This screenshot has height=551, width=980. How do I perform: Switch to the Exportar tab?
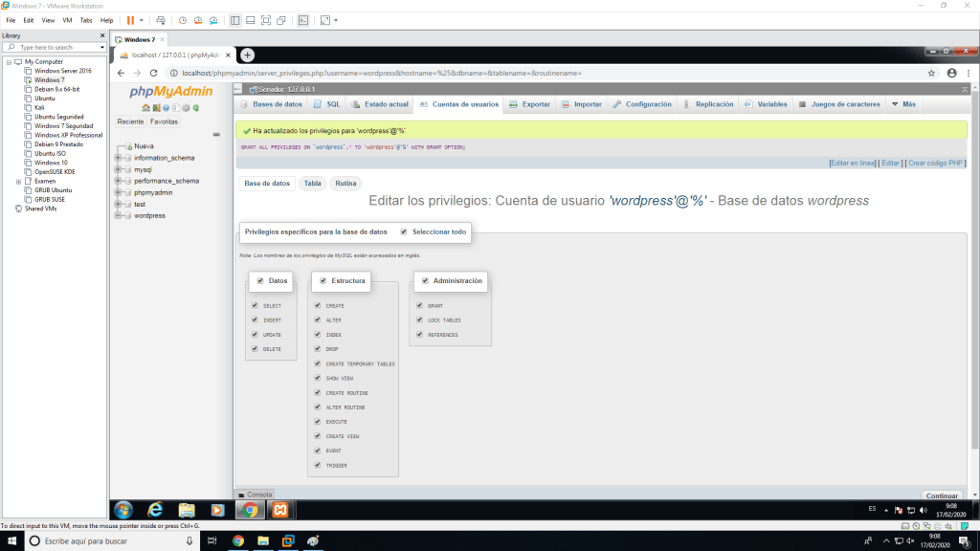tap(529, 104)
